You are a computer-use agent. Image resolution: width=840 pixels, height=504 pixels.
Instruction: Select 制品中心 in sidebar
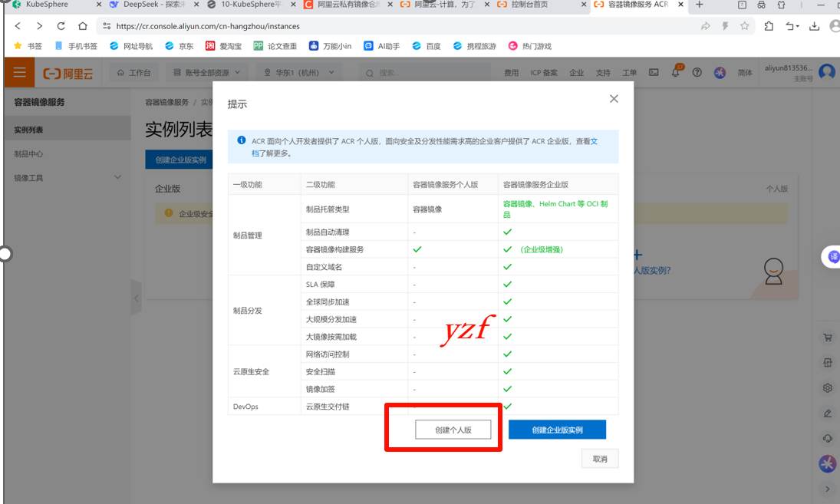click(x=68, y=153)
